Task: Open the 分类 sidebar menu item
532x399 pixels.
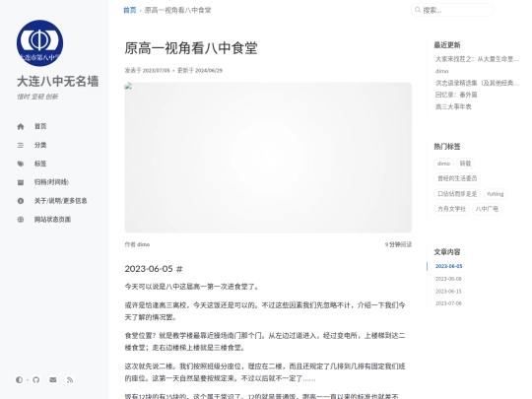Action: click(x=40, y=145)
